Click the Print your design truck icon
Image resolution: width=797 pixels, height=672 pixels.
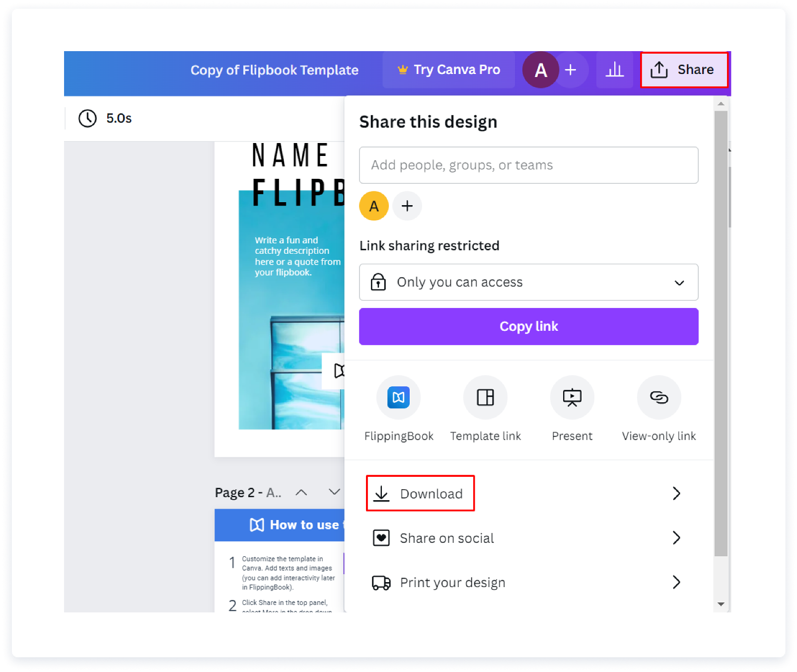380,582
